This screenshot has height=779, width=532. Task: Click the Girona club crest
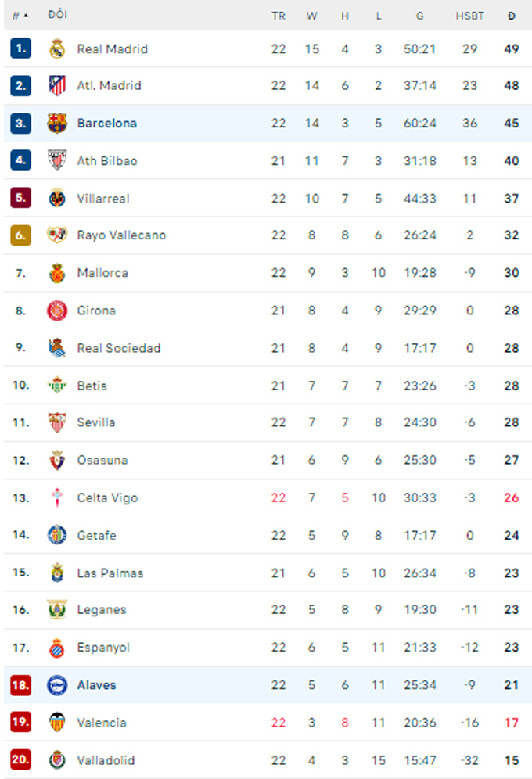pos(57,311)
